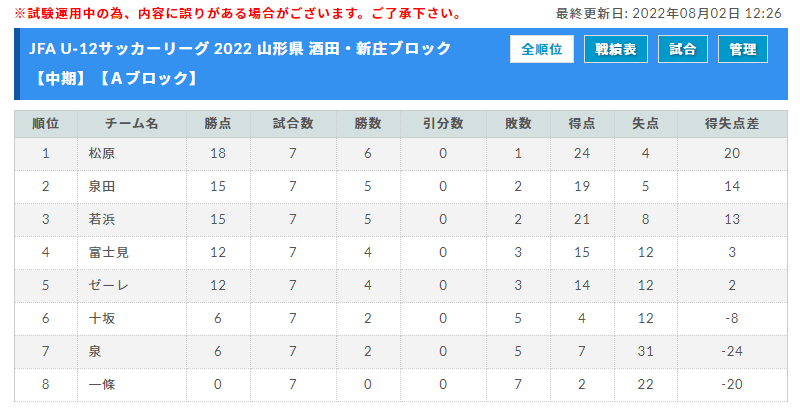This screenshot has width=800, height=415.
Task: Select the 富士見 team row
Action: [401, 252]
